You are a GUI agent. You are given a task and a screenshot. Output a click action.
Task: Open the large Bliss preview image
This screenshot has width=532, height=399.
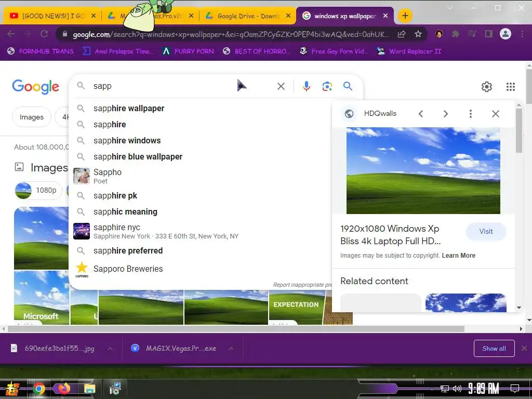click(423, 170)
